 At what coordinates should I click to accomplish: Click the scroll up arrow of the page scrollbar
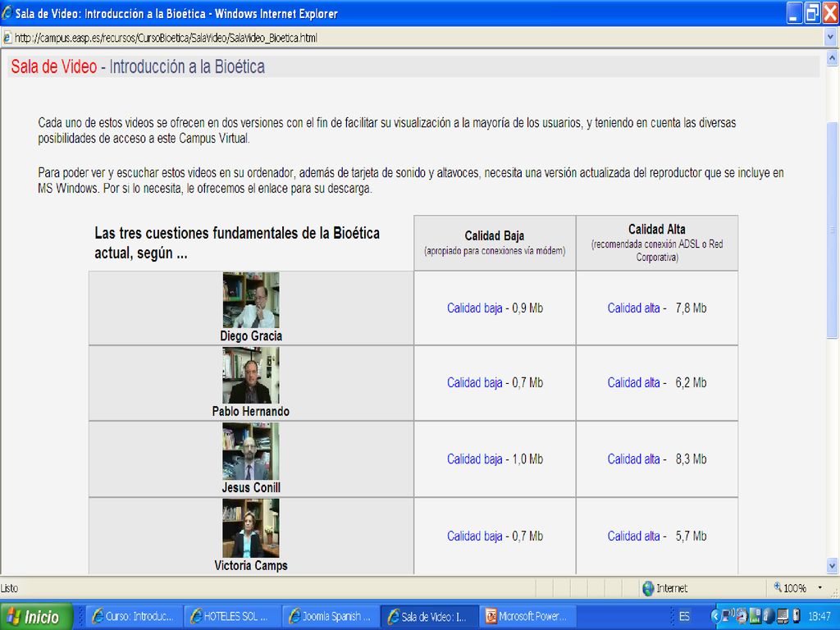tap(832, 57)
